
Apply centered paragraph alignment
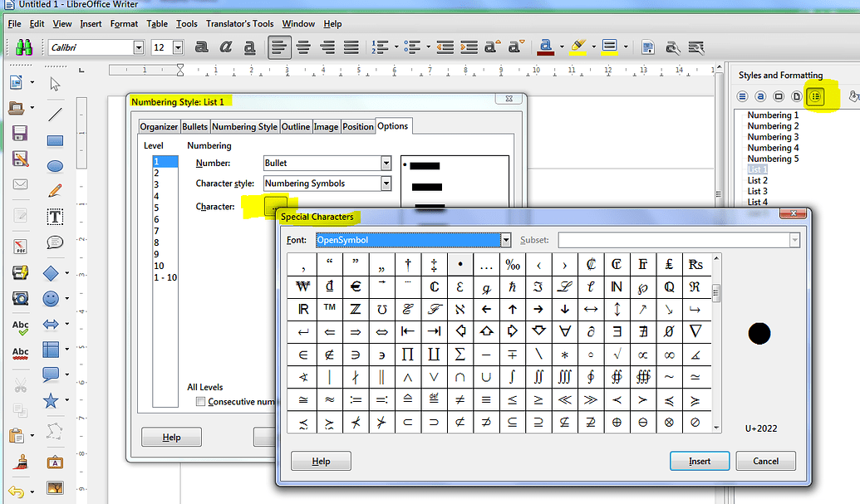302,47
